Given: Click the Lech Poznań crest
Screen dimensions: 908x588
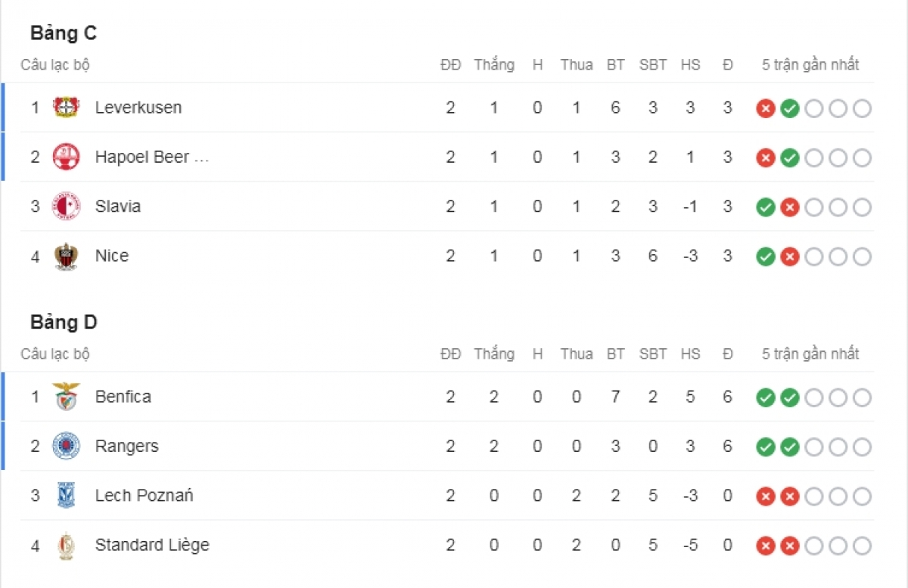Looking at the screenshot, I should [67, 496].
